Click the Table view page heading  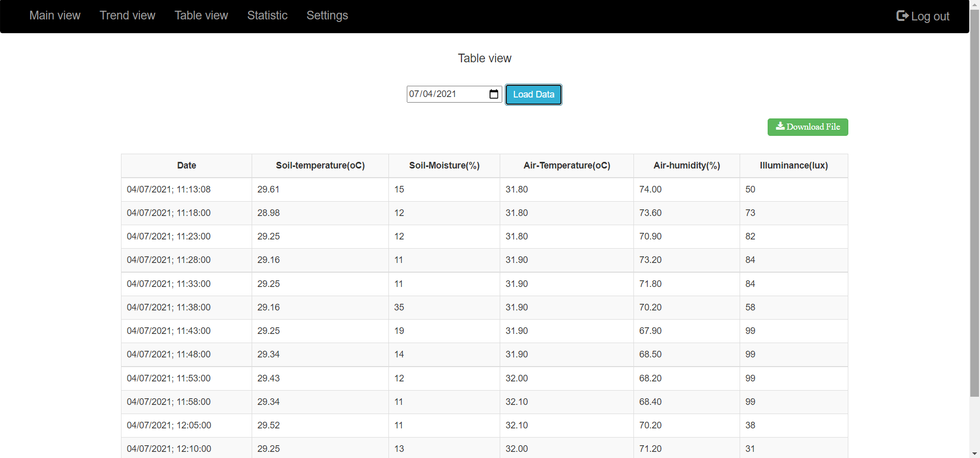(x=484, y=58)
